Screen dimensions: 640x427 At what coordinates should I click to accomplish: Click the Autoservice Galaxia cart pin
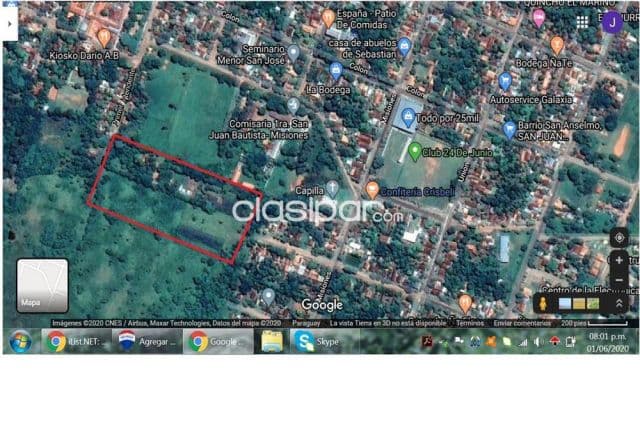pyautogui.click(x=505, y=82)
